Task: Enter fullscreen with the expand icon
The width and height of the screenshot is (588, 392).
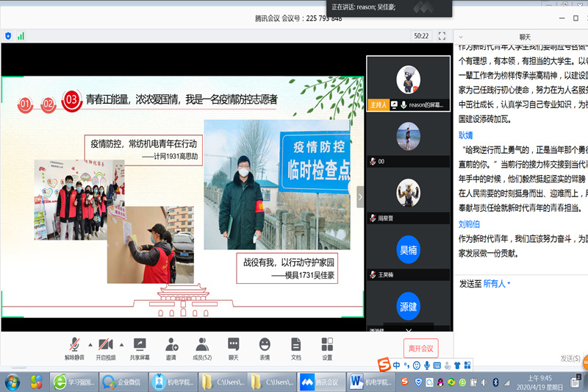Action: 442,36
